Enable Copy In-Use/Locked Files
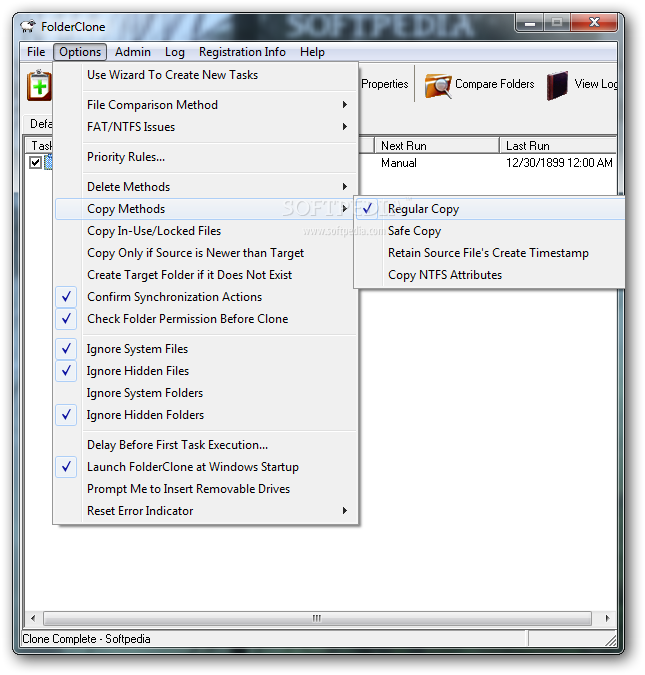 click(x=207, y=231)
